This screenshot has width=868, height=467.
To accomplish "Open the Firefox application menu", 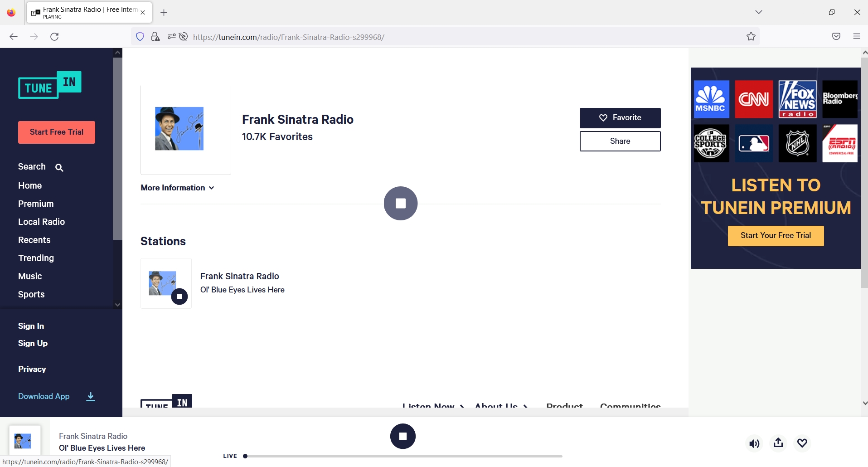I will [x=857, y=36].
